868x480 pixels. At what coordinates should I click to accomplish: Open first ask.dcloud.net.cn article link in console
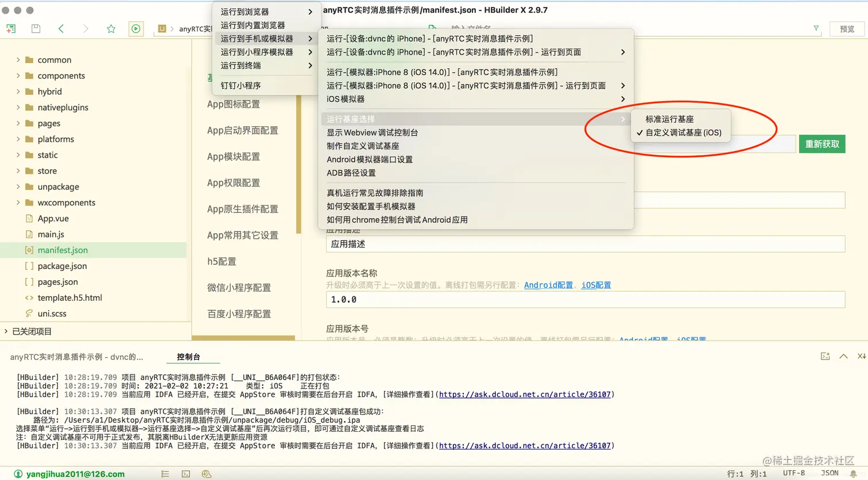pos(525,394)
